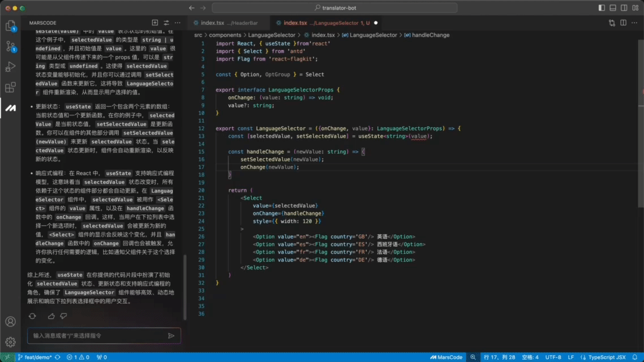Select the index.tsx LanguageSelector tab

(x=323, y=23)
